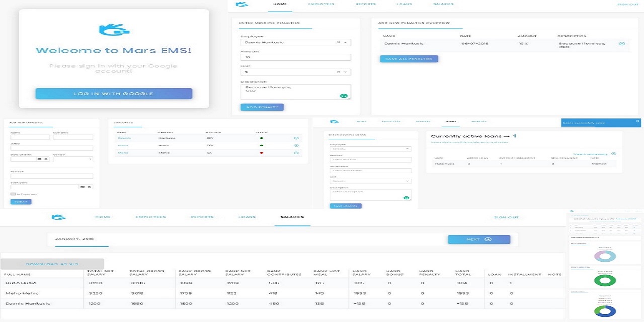This screenshot has height=322, width=644.
Task: Switch to the Salaries tab in bottom navbar
Action: tap(292, 217)
